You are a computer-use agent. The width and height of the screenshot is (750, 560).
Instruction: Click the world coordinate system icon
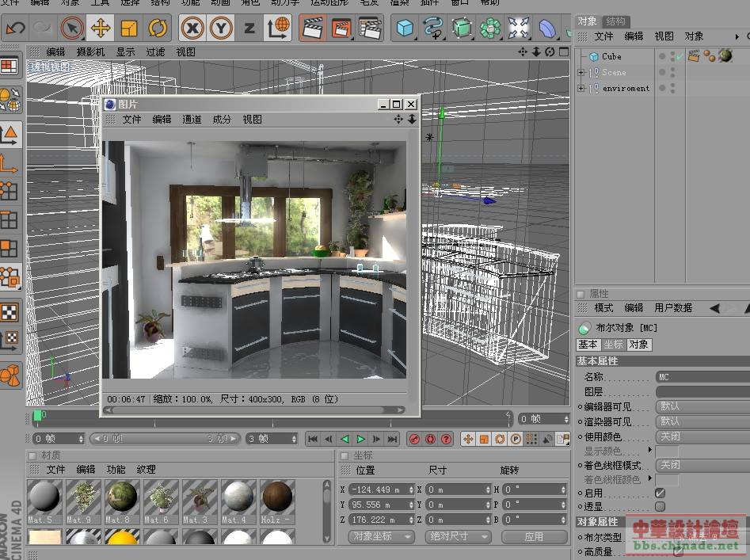(278, 29)
